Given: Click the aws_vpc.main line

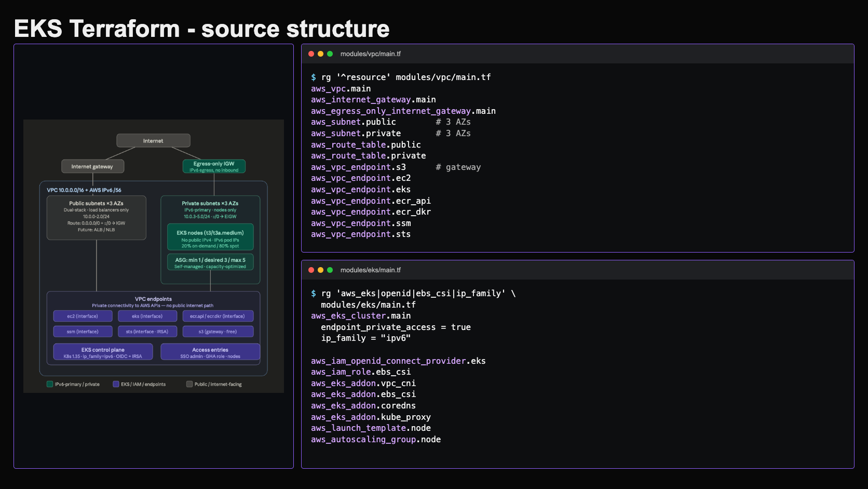Looking at the screenshot, I should point(341,88).
